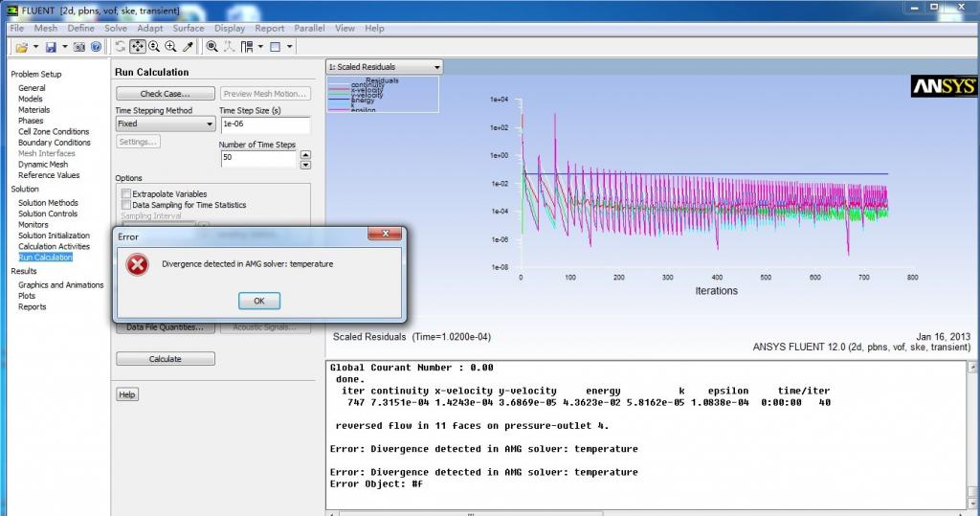Expand the window layout arrow in toolbar
The height and width of the screenshot is (516, 980).
290,47
